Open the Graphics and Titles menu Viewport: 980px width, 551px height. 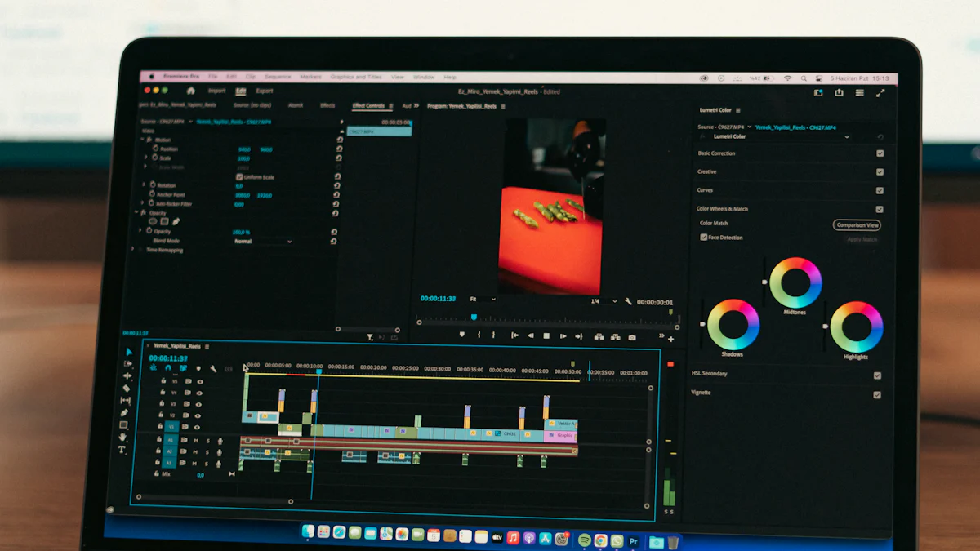click(x=357, y=75)
